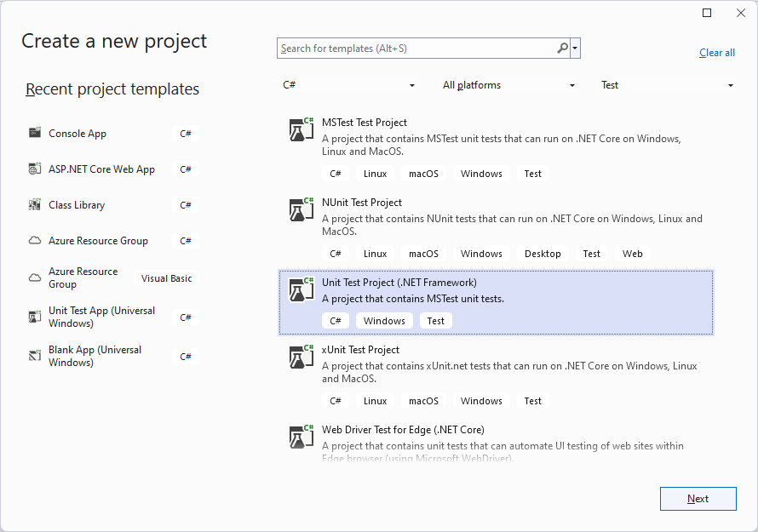This screenshot has width=758, height=532.
Task: Select the xUnit Test Project icon
Action: [x=301, y=356]
